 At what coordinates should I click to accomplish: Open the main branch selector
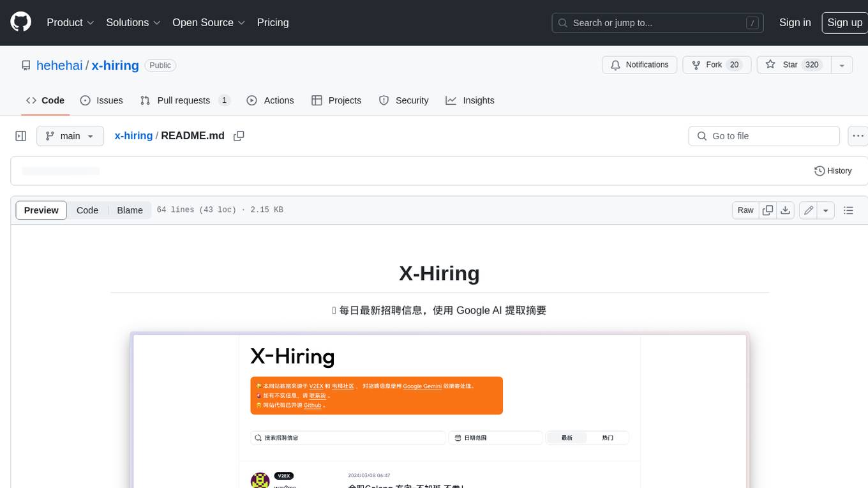[70, 136]
